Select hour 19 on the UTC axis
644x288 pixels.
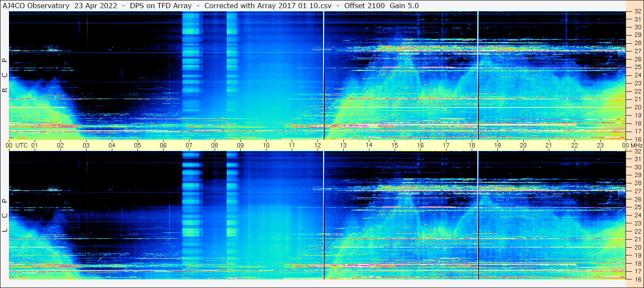(x=497, y=145)
